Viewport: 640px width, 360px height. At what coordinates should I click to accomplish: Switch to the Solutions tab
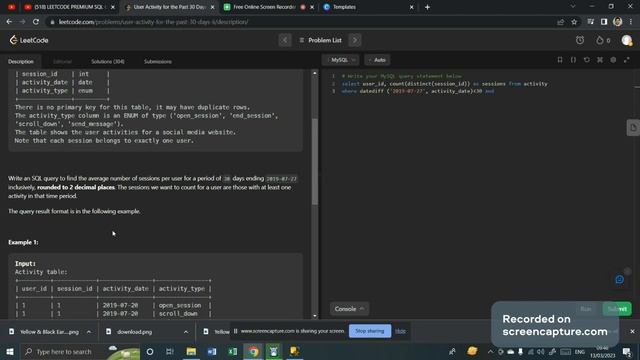coord(108,61)
